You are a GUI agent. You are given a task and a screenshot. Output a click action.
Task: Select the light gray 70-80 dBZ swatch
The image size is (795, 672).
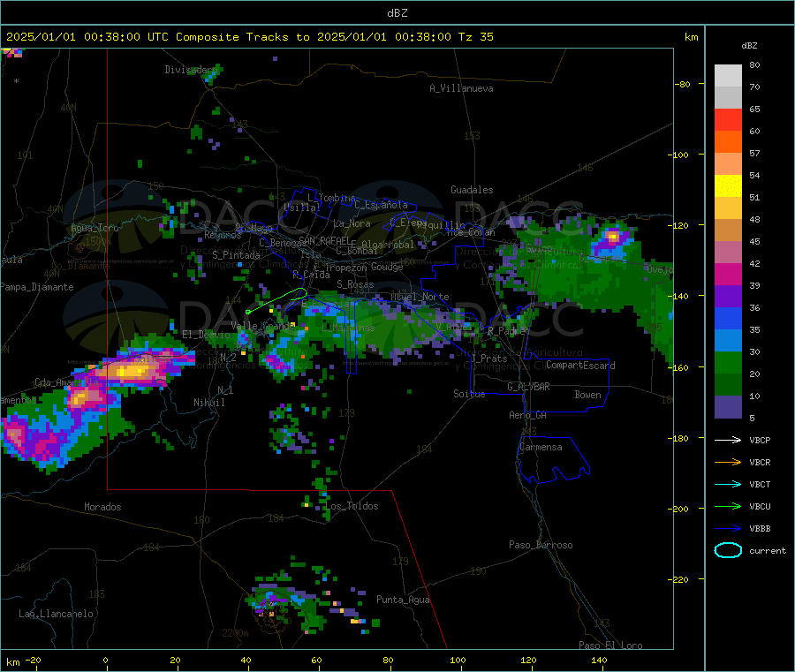(x=728, y=76)
